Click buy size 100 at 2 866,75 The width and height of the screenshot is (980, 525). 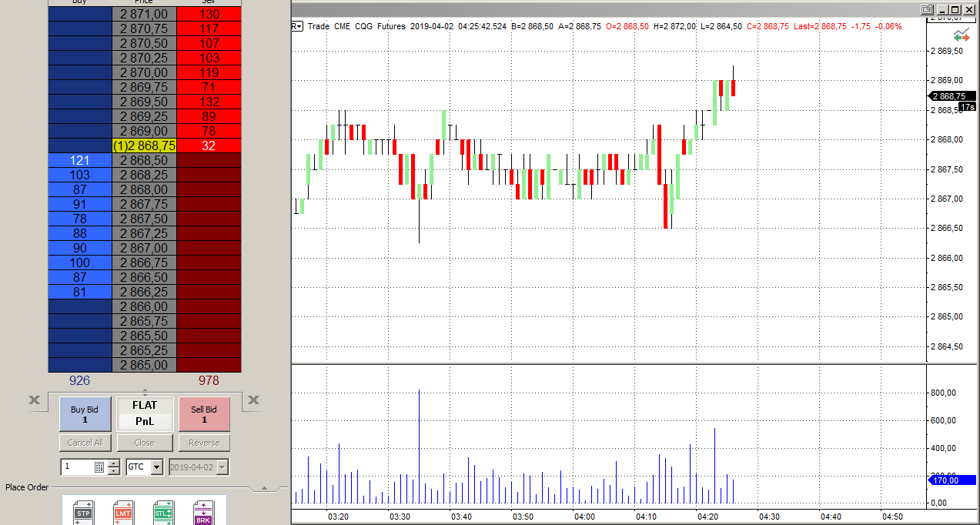(x=80, y=262)
